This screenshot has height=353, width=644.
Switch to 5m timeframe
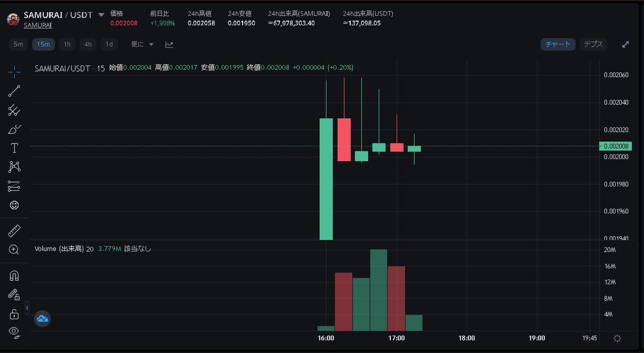(x=18, y=45)
